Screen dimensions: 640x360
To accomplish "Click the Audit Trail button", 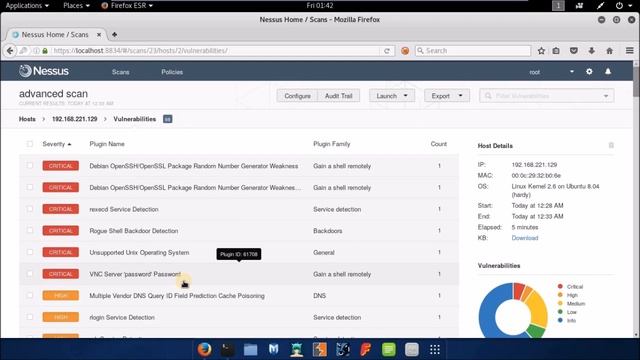I will (x=338, y=96).
